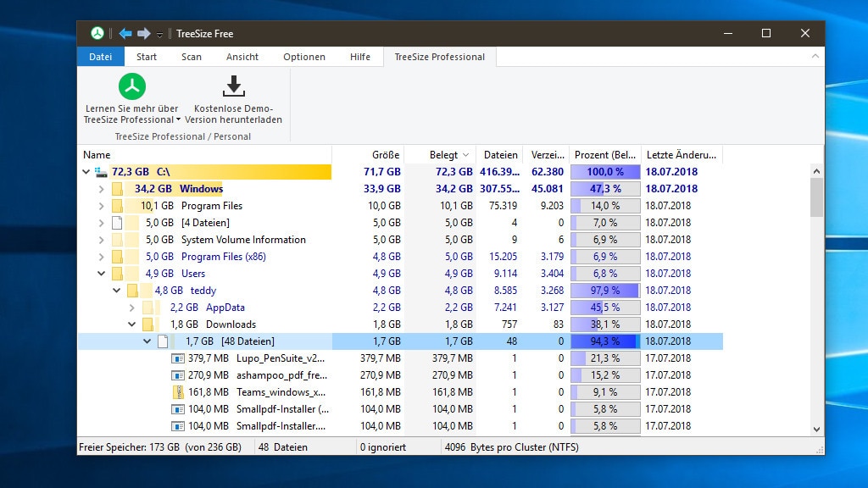Viewport: 868px width, 488px height.
Task: Expand the top-level [4 Dateien] node
Action: [x=102, y=223]
